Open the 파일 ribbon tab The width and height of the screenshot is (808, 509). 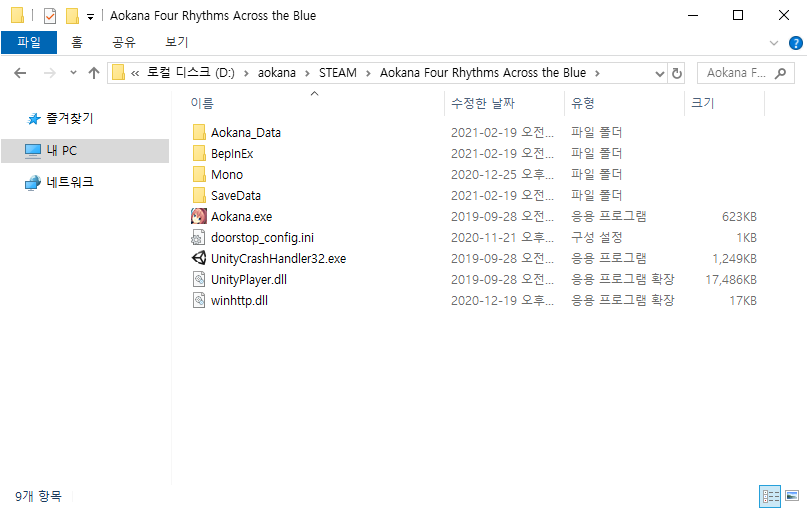(29, 42)
